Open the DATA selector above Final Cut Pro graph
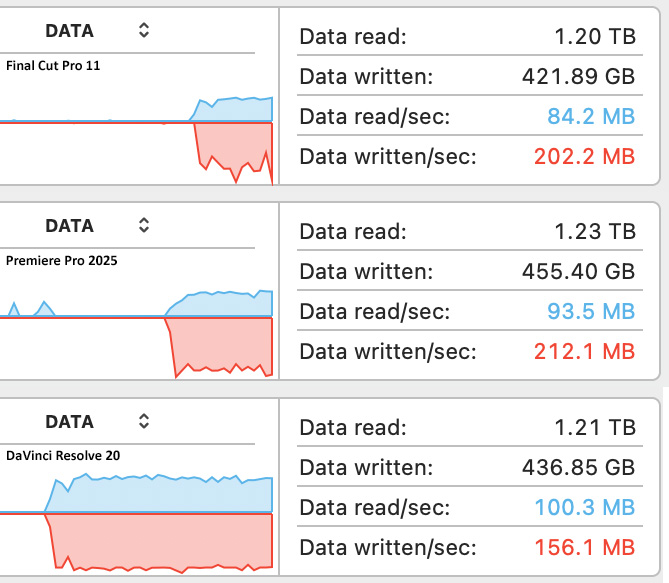This screenshot has width=669, height=583. pyautogui.click(x=144, y=30)
